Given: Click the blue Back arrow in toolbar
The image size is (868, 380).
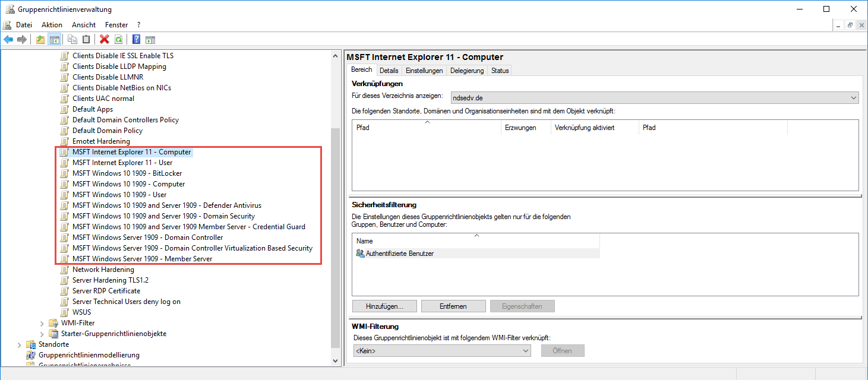Looking at the screenshot, I should coord(8,40).
